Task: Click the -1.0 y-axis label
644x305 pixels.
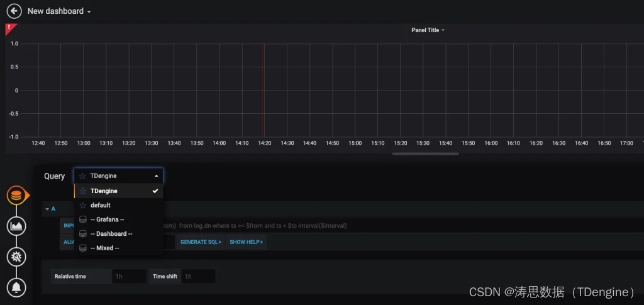Action: pos(13,136)
